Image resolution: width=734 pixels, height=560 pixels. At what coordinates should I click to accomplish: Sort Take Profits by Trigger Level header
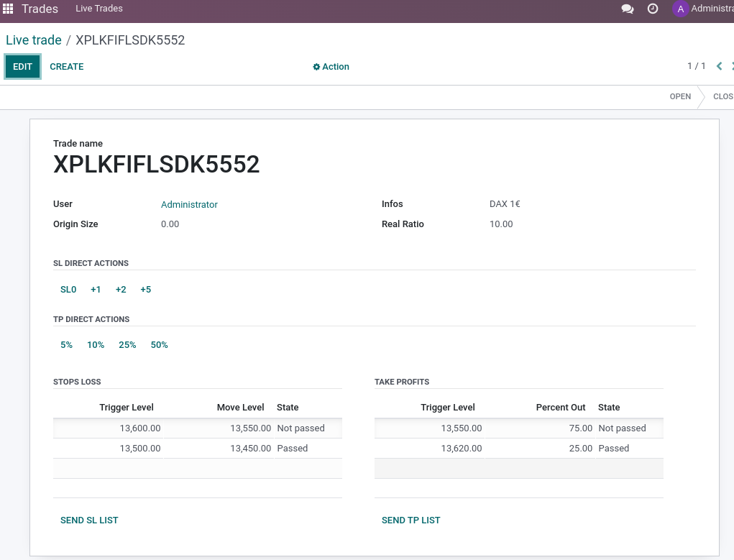click(x=447, y=408)
